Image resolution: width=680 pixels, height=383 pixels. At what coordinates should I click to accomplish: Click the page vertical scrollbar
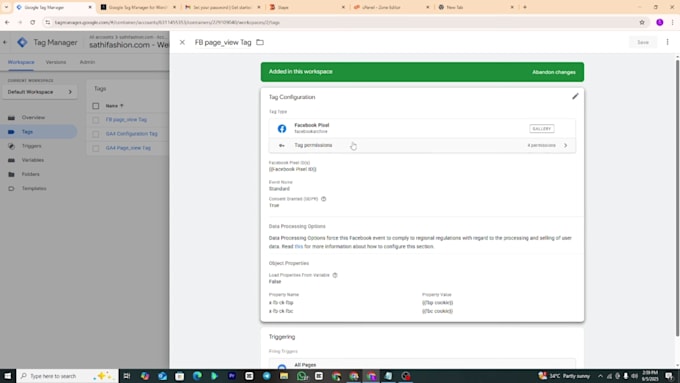click(677, 197)
